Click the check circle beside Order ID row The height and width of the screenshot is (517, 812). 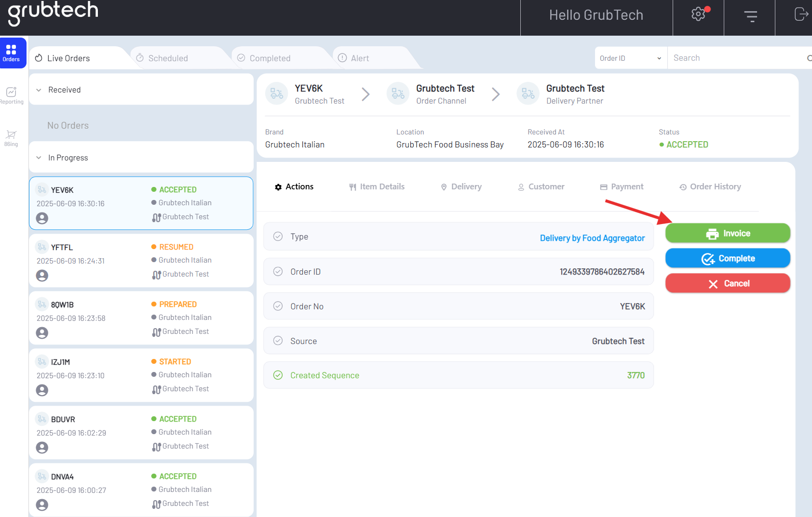point(278,271)
